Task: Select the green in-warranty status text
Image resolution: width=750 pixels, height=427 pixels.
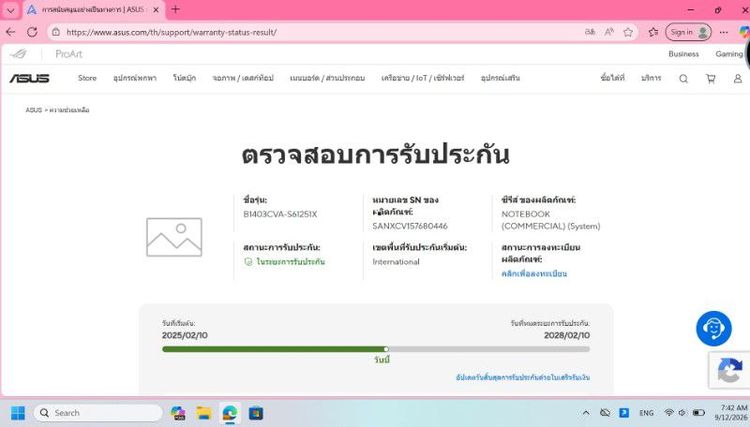Action: [x=290, y=262]
